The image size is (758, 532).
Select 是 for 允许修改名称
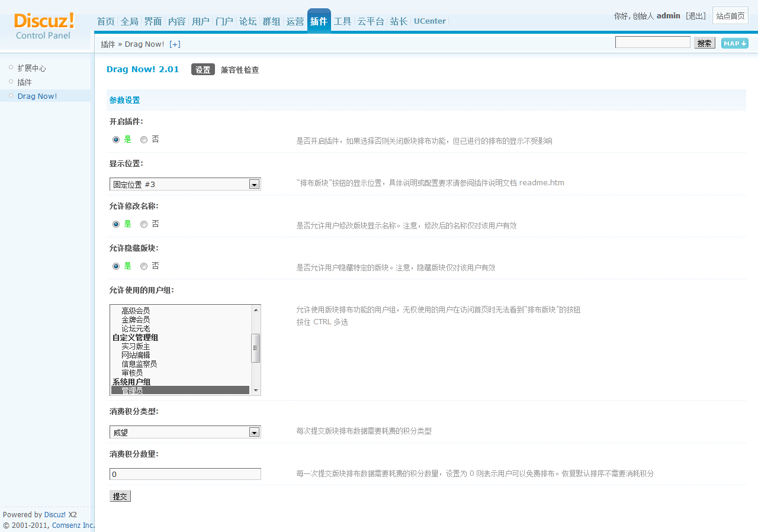[116, 224]
